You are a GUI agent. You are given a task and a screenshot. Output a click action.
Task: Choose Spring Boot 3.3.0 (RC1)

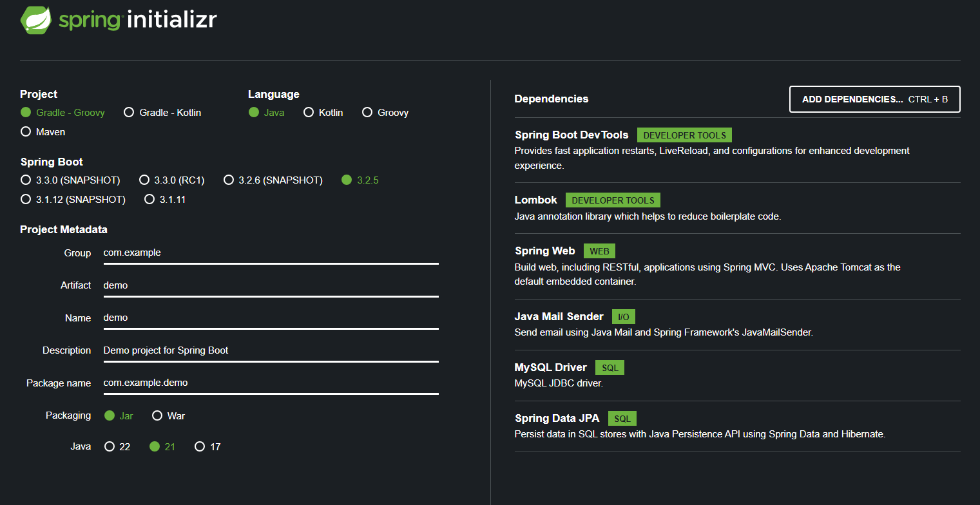(172, 180)
